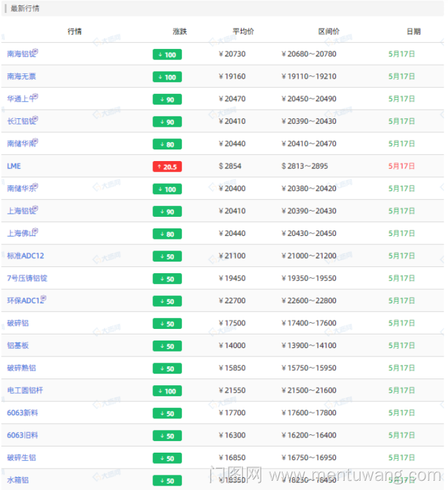Open the 南海无票 quote link

(x=21, y=77)
